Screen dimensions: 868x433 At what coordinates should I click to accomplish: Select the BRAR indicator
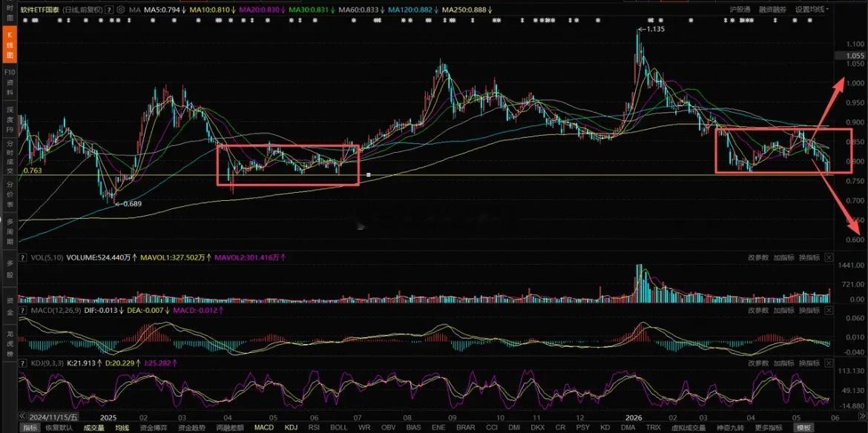[466, 428]
